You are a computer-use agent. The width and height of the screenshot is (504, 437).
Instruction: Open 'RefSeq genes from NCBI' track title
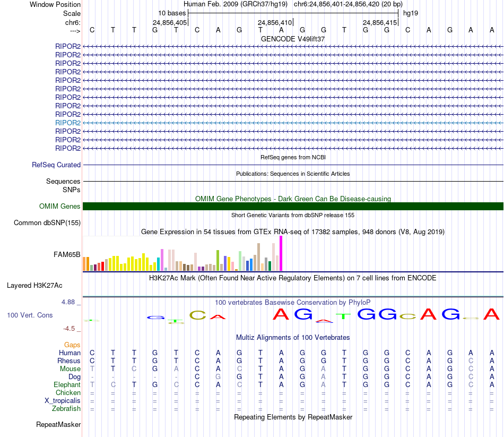(293, 157)
